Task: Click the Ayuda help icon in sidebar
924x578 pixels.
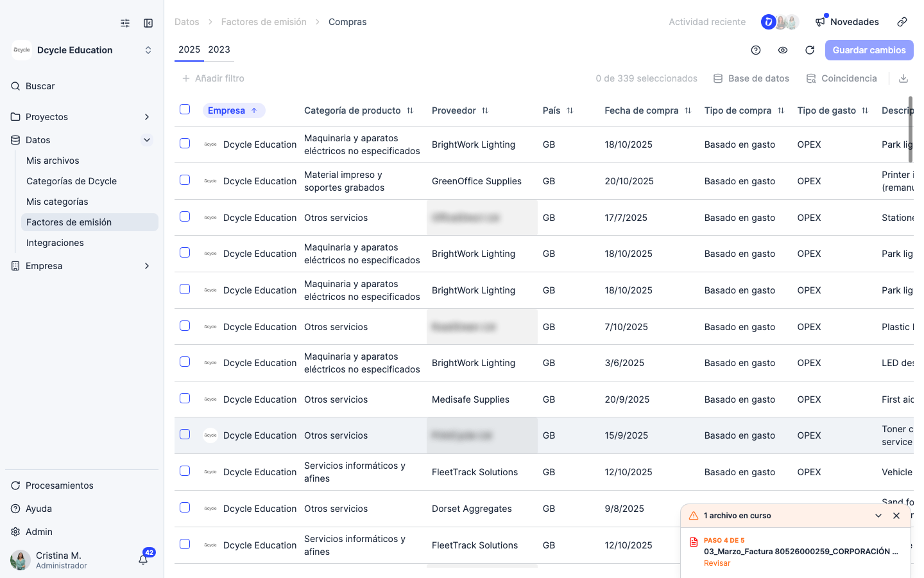Action: [15, 509]
